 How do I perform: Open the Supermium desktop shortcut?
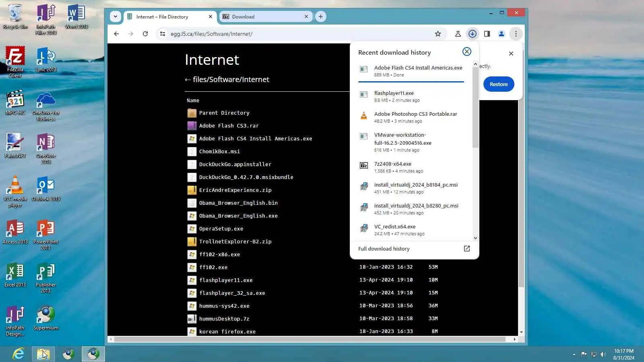pyautogui.click(x=46, y=318)
